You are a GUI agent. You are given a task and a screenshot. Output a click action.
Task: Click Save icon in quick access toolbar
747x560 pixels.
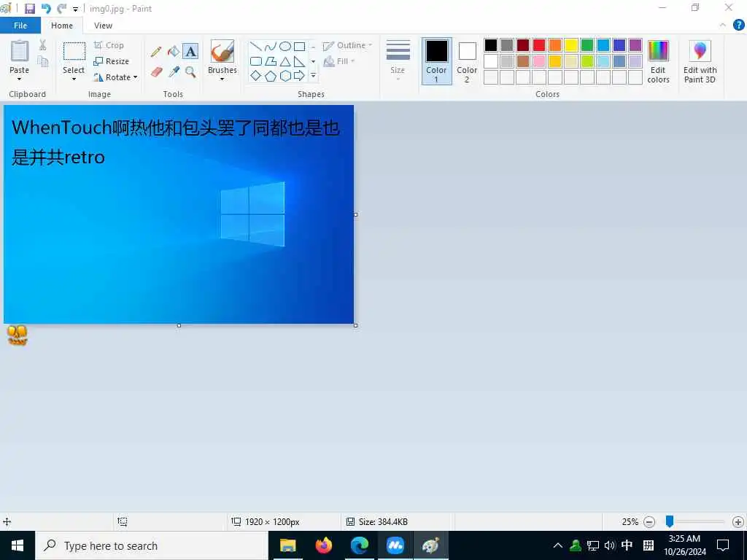[30, 9]
